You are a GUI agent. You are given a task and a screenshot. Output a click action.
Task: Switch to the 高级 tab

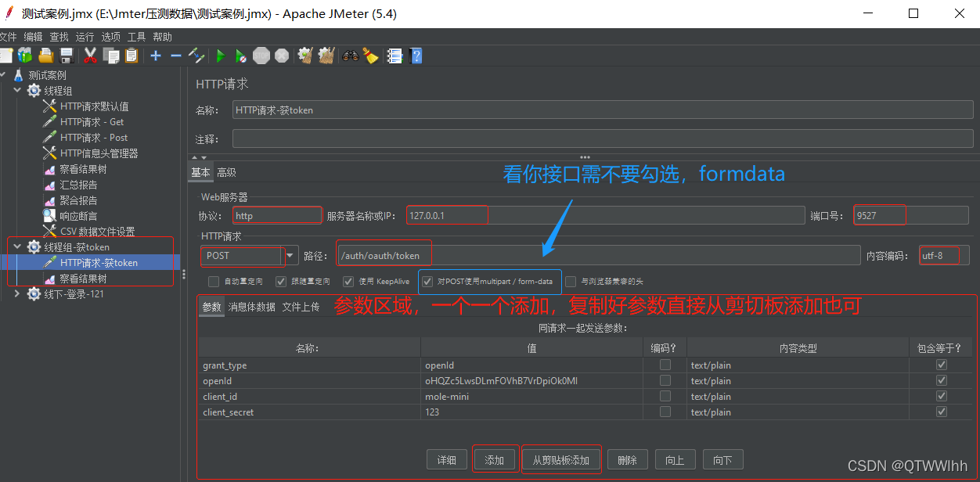tap(226, 172)
